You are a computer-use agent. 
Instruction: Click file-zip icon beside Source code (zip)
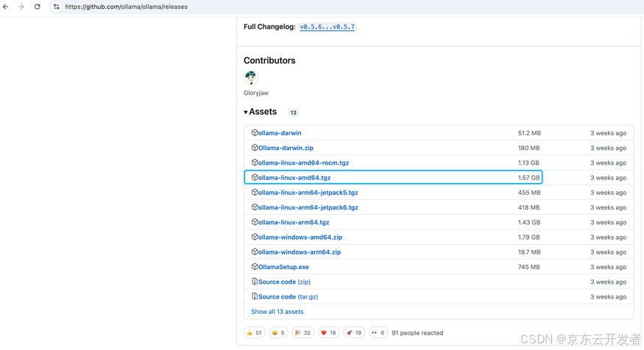click(x=255, y=282)
